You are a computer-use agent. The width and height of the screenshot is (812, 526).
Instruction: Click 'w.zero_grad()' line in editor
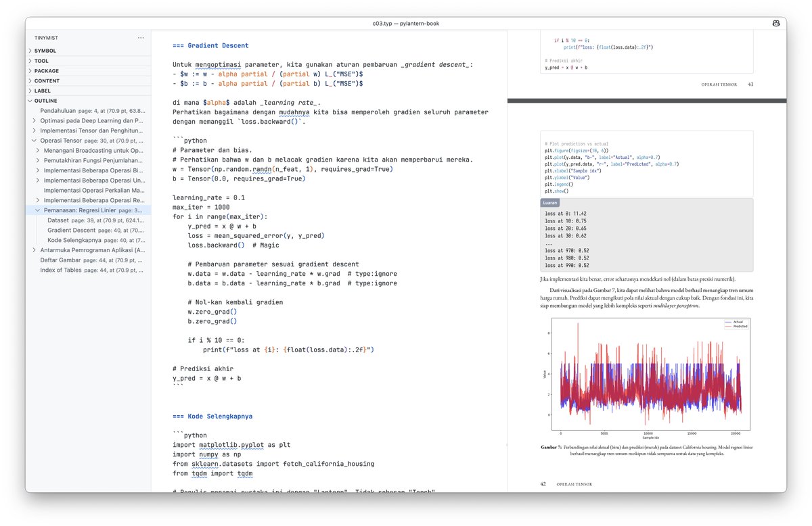tap(212, 312)
